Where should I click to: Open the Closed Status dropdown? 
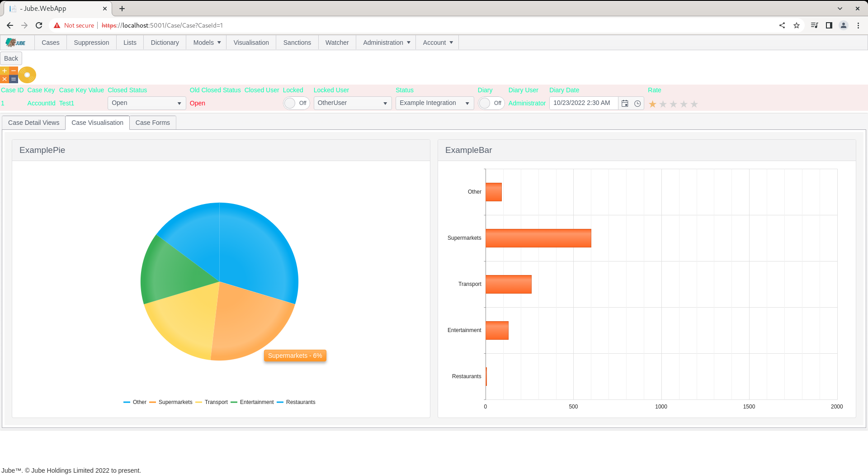coord(147,103)
